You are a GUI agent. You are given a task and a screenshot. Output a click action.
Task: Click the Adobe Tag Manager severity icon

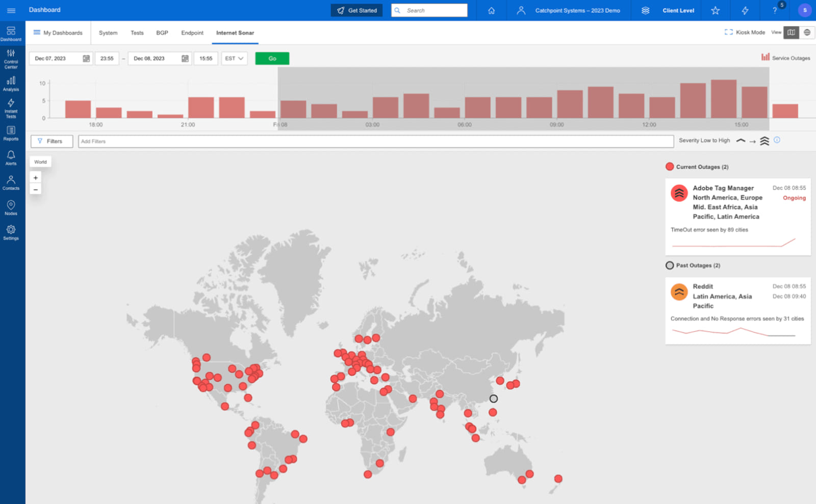(x=679, y=193)
